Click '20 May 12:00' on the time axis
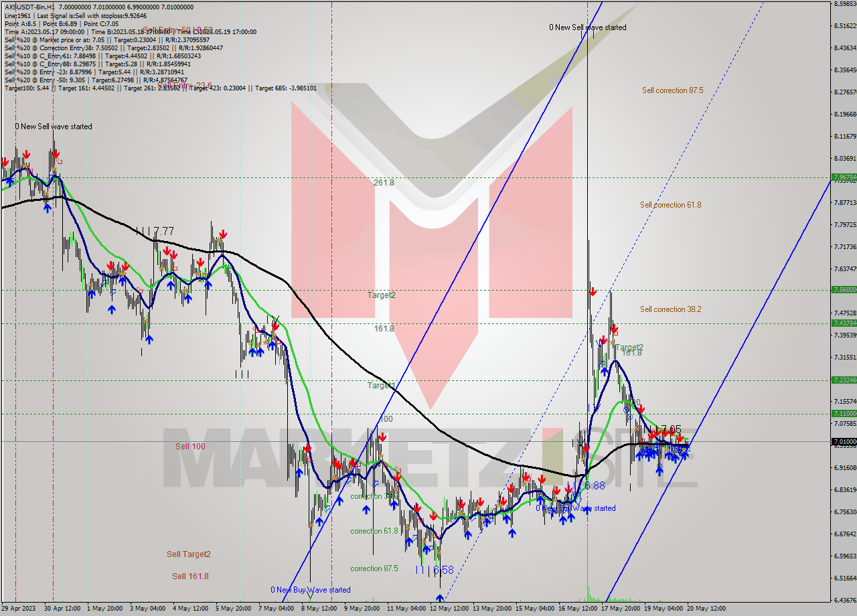Screen dimensions: 857x616 (x=705, y=609)
